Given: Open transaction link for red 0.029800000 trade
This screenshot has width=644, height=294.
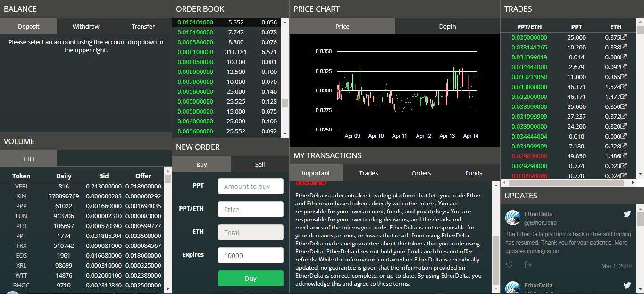Looking at the screenshot, I should click(624, 156).
